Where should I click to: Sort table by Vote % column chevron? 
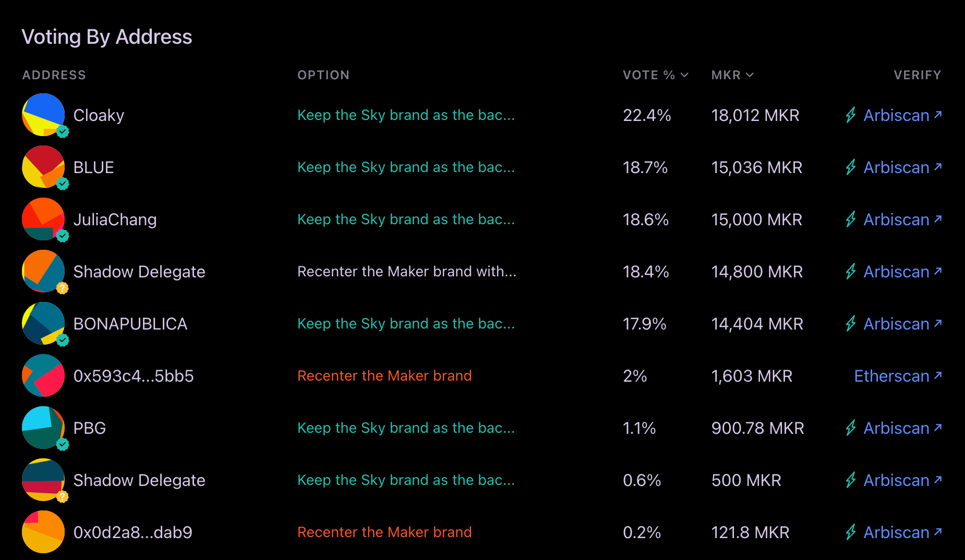point(684,75)
